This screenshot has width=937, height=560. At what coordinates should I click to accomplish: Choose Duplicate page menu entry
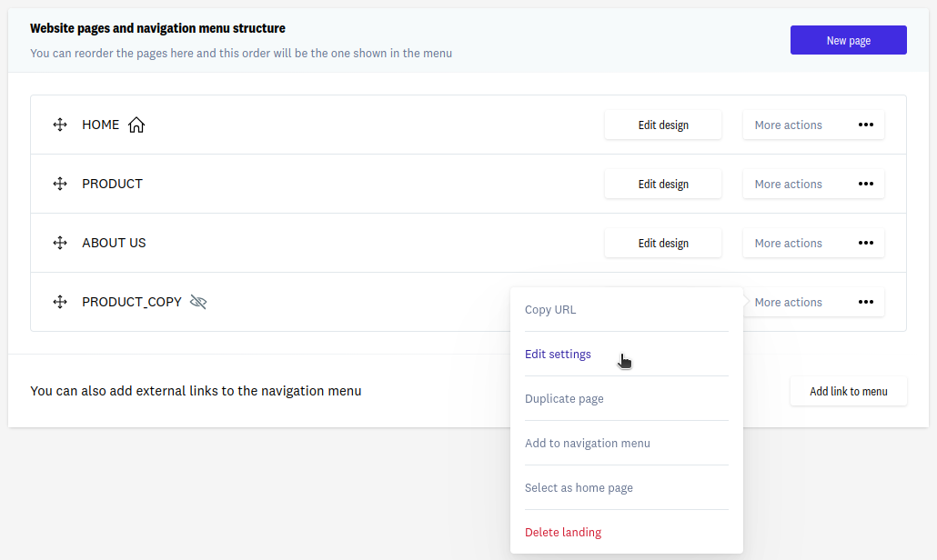point(564,399)
